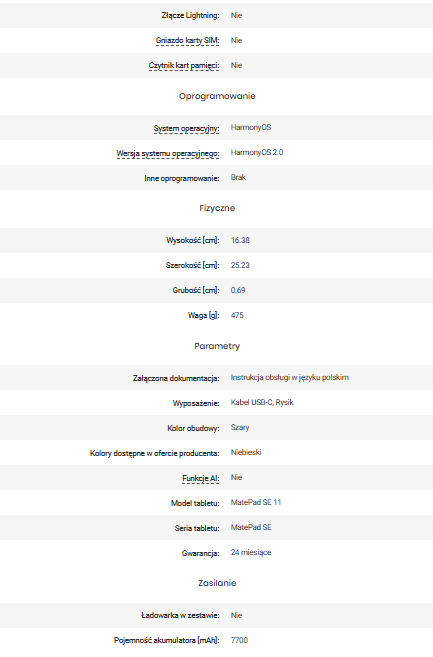Click the Złącze Lightning label
The width and height of the screenshot is (433, 657).
190,16
